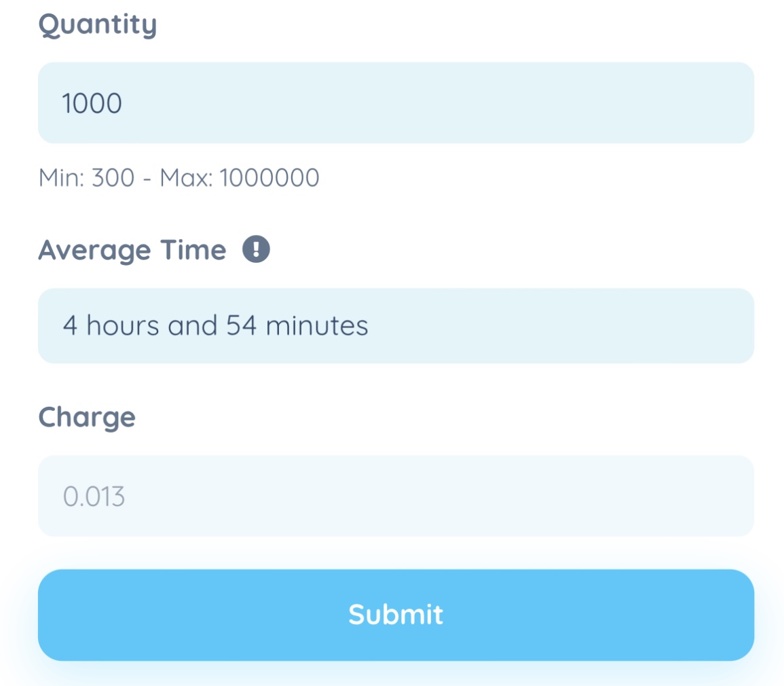Click the Min 300 Max 1000000 hint text

click(x=179, y=178)
